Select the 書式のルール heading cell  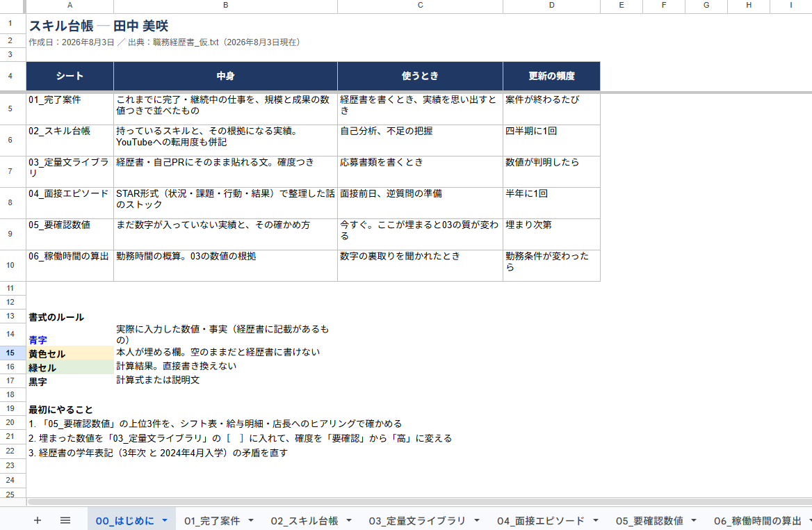coord(70,316)
